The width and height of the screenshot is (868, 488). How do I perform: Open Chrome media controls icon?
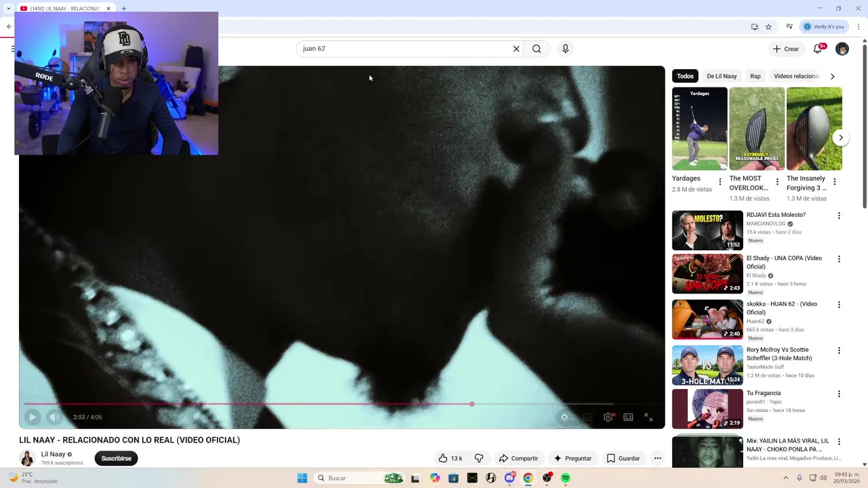click(x=789, y=26)
